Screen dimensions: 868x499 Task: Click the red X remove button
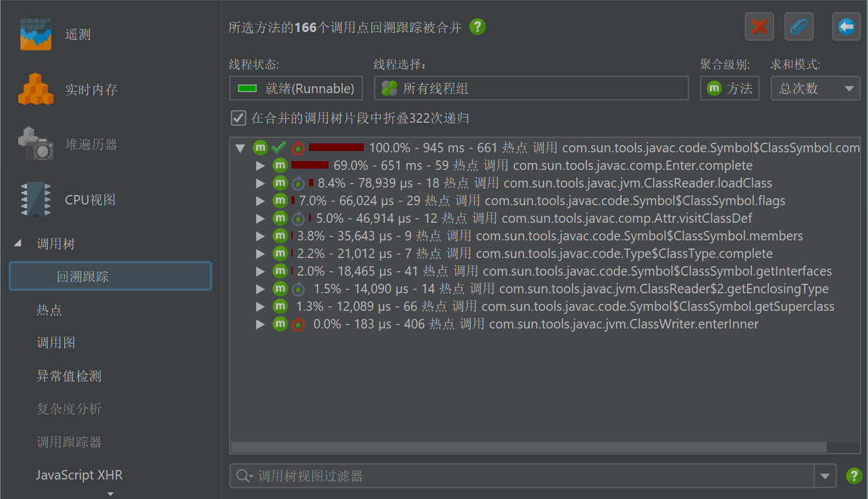coord(759,26)
